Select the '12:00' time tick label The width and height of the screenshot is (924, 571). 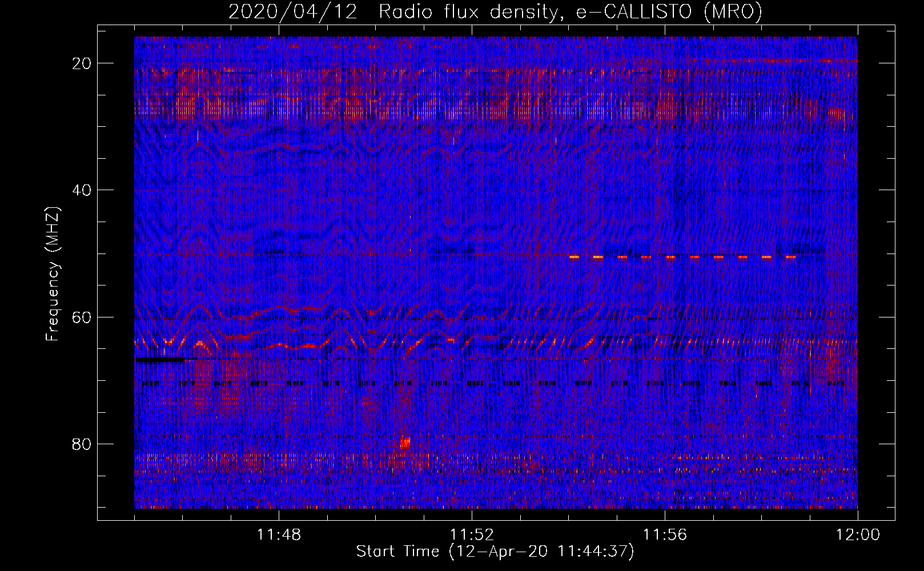(858, 535)
